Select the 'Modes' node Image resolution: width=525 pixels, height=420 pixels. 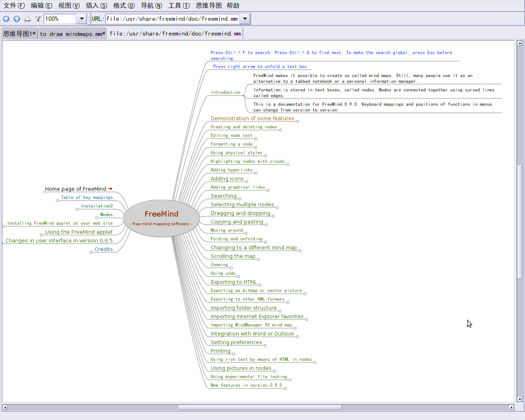(107, 215)
